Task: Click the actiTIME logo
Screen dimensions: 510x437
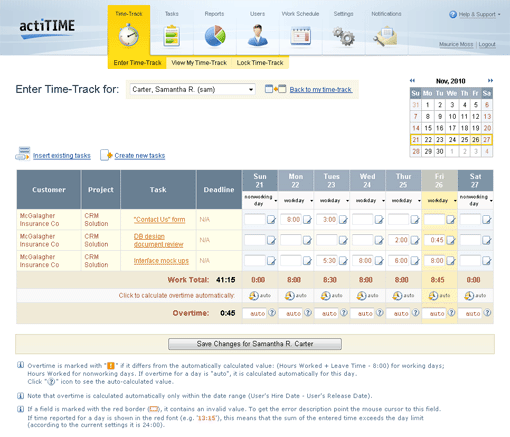Action: [47, 29]
